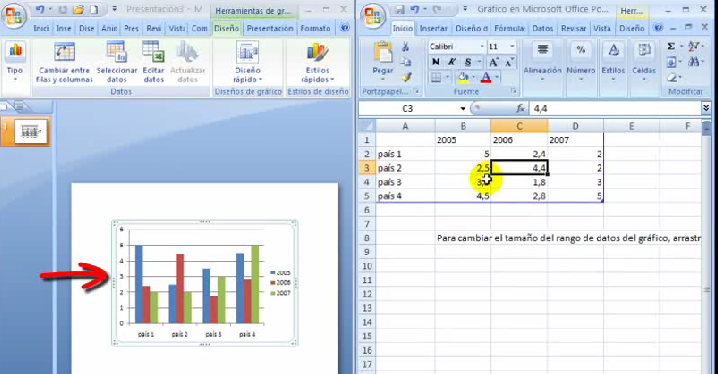Open the Presentación tab in PowerPoint
The height and width of the screenshot is (374, 718).
[x=270, y=28]
